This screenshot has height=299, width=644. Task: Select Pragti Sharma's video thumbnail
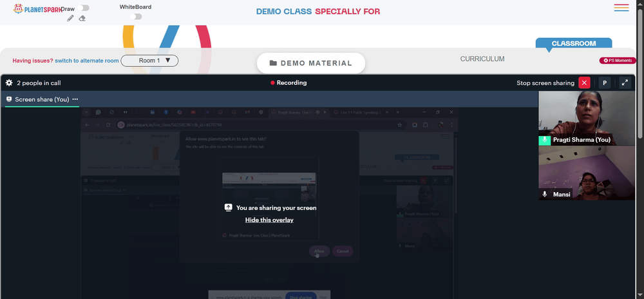point(587,119)
